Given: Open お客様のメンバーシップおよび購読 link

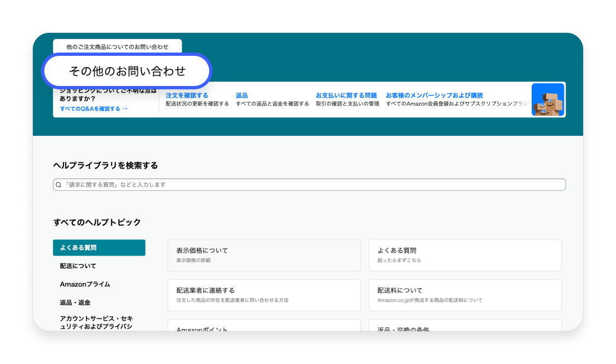Looking at the screenshot, I should (x=434, y=95).
